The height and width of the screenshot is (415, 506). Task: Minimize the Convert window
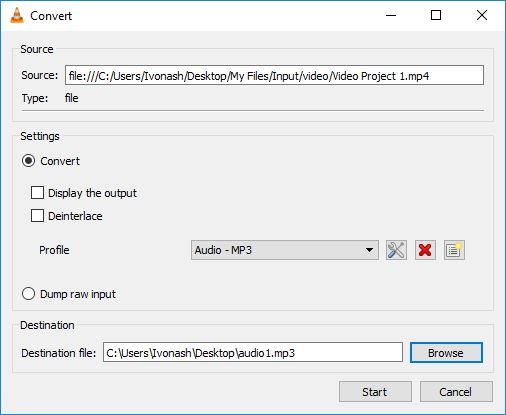pos(391,15)
